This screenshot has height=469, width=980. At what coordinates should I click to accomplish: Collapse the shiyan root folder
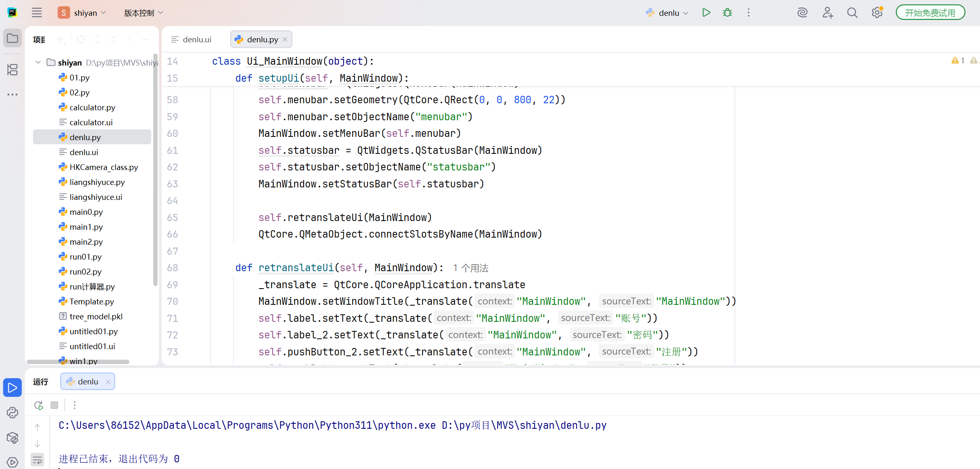coord(38,63)
